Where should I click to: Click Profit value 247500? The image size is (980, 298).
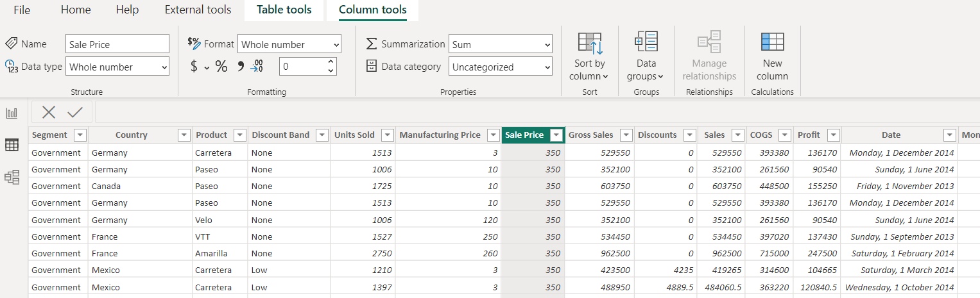[x=821, y=253]
